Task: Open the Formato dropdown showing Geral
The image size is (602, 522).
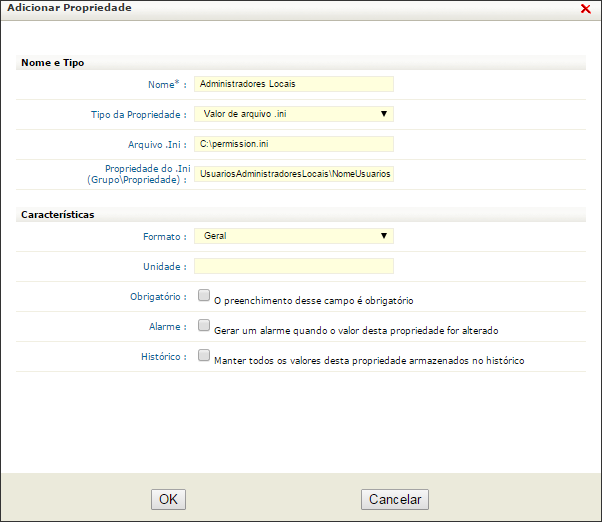Action: tap(294, 236)
